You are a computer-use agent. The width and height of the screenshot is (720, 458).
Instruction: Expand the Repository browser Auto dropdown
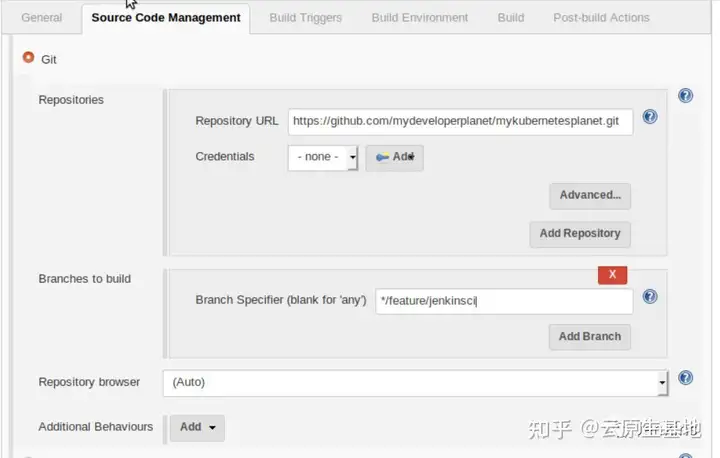[416, 383]
